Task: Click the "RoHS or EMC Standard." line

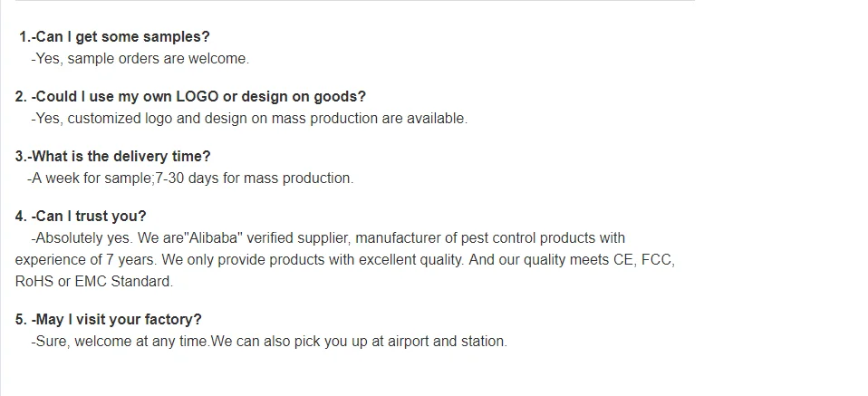Action: tap(93, 282)
